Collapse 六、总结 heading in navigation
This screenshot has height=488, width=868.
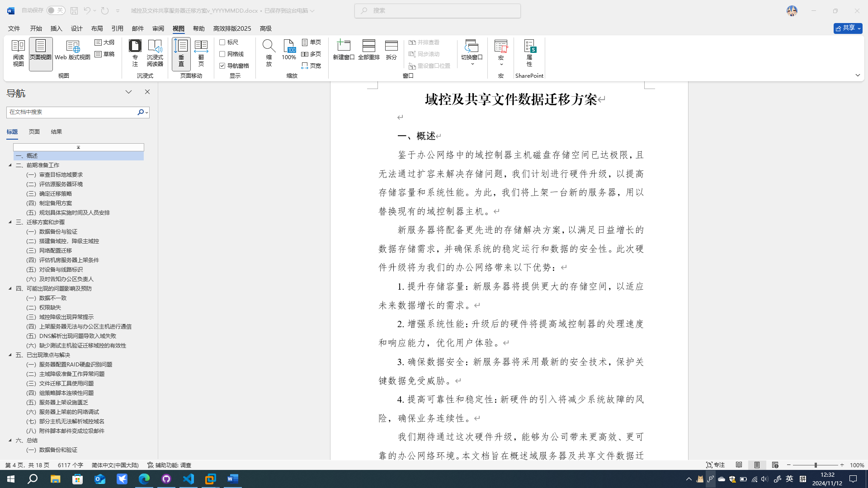click(x=10, y=440)
